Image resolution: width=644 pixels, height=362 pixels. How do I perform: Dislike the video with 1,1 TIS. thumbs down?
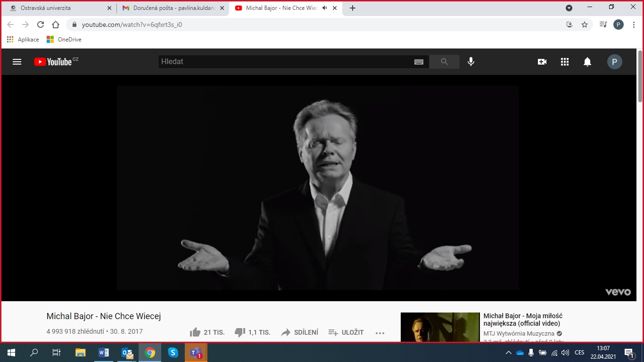(x=252, y=332)
